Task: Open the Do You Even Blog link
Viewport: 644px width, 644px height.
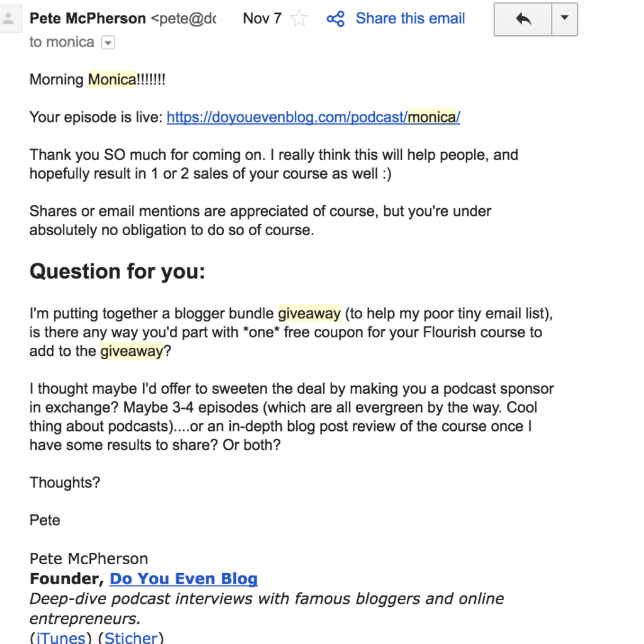Action: (184, 579)
